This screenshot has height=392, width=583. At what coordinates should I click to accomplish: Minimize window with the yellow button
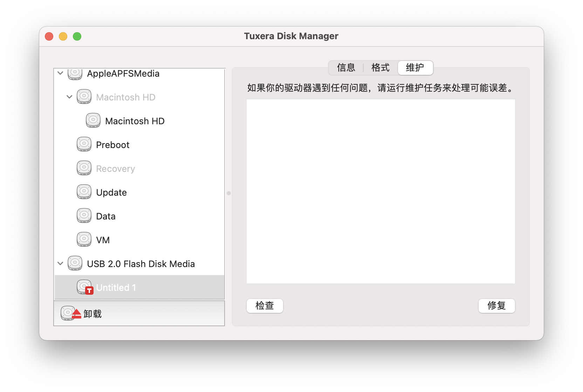[63, 36]
